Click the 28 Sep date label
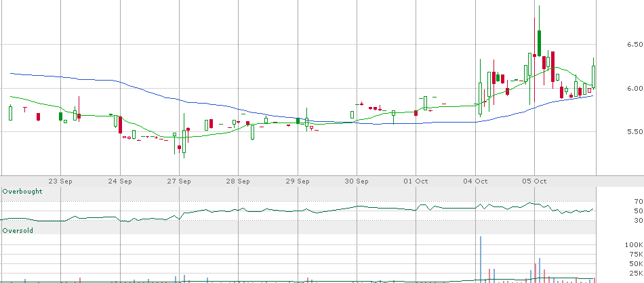This screenshot has height=283, width=644. click(239, 181)
